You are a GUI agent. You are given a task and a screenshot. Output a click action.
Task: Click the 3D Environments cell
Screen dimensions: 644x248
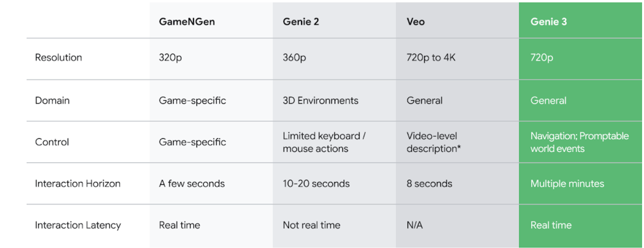pyautogui.click(x=321, y=101)
